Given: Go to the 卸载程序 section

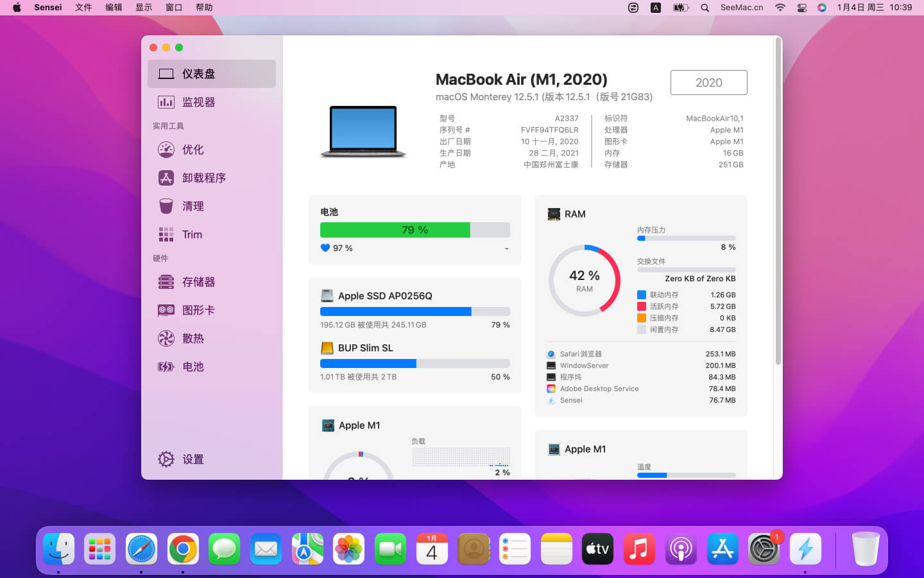Looking at the screenshot, I should tap(212, 178).
